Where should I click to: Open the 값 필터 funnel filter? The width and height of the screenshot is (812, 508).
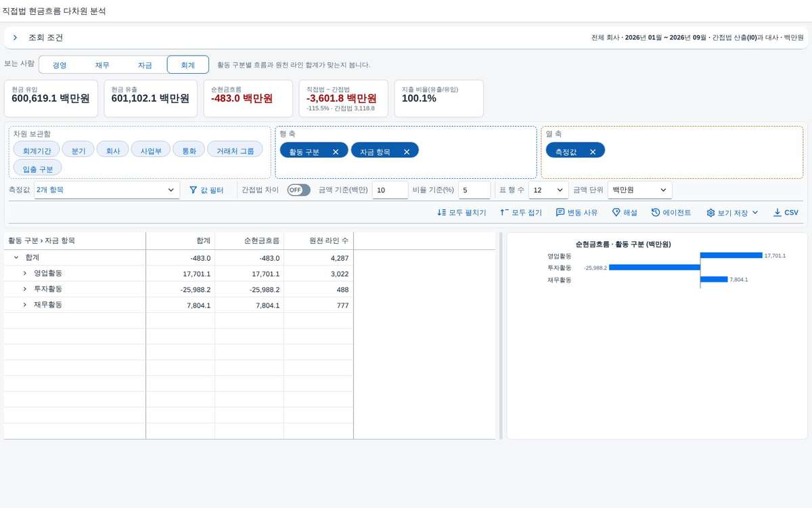point(206,190)
